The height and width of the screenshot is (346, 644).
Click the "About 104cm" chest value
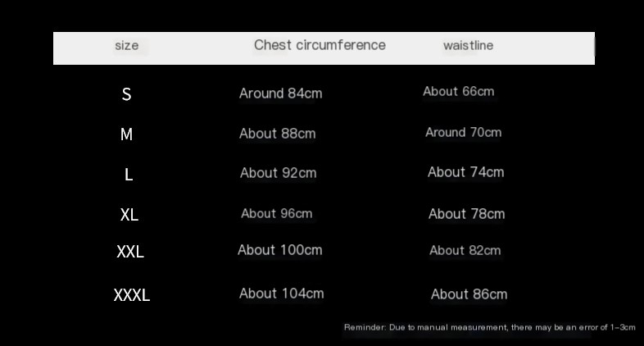tap(281, 294)
